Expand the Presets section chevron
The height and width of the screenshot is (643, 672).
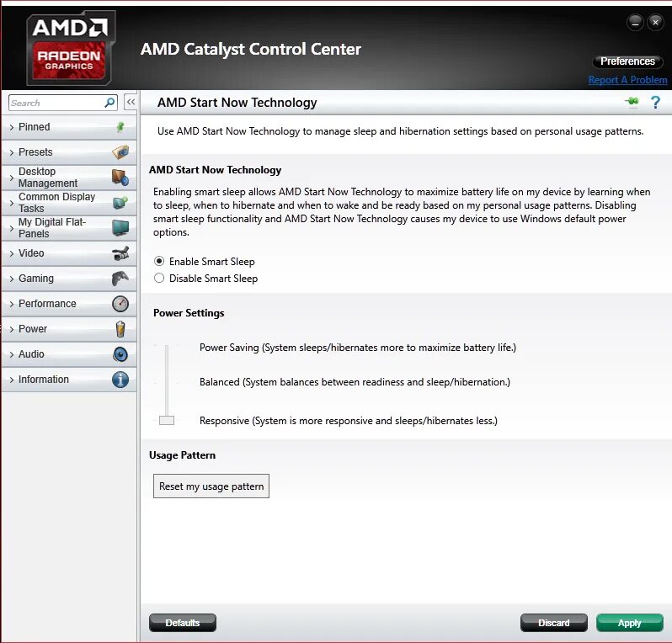pos(12,152)
